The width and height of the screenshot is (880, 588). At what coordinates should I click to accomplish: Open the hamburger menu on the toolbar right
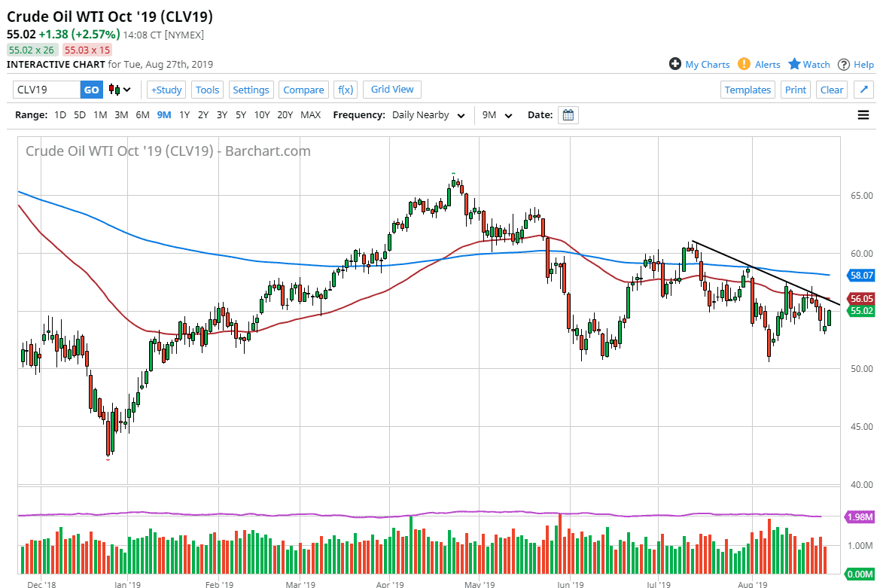tap(863, 114)
